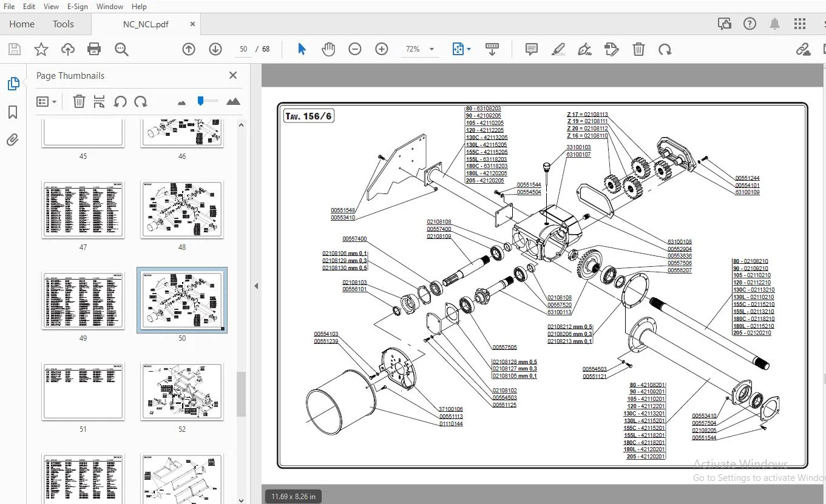Rotate page clockwise in thumbnails panel
The height and width of the screenshot is (504, 826).
tap(141, 102)
